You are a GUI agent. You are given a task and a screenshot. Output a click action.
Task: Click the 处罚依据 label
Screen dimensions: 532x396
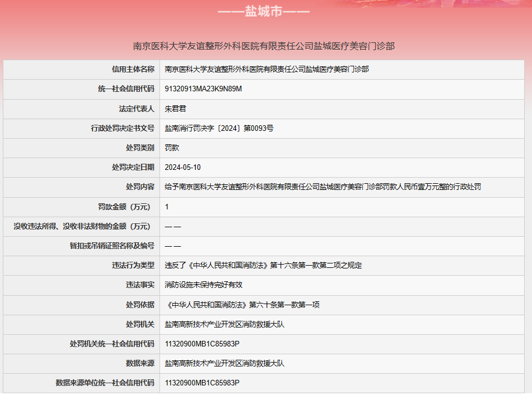click(x=140, y=305)
